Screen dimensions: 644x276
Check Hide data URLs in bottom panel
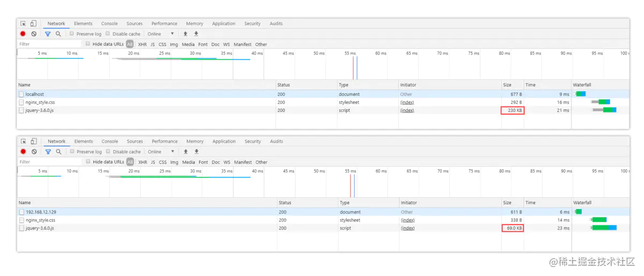pyautogui.click(x=88, y=162)
